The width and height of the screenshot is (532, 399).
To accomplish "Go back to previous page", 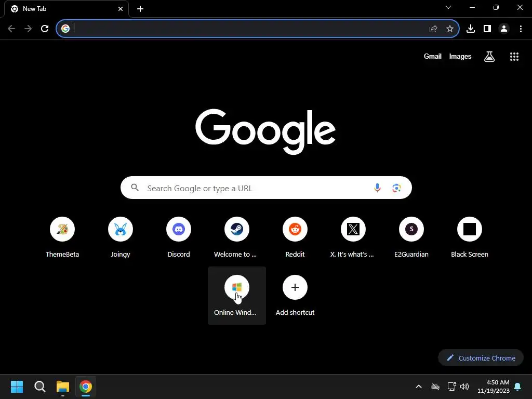I will point(11,29).
